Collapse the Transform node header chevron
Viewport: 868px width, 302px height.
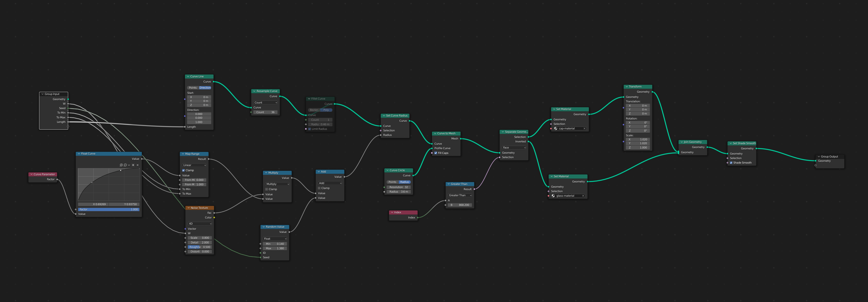pos(626,86)
